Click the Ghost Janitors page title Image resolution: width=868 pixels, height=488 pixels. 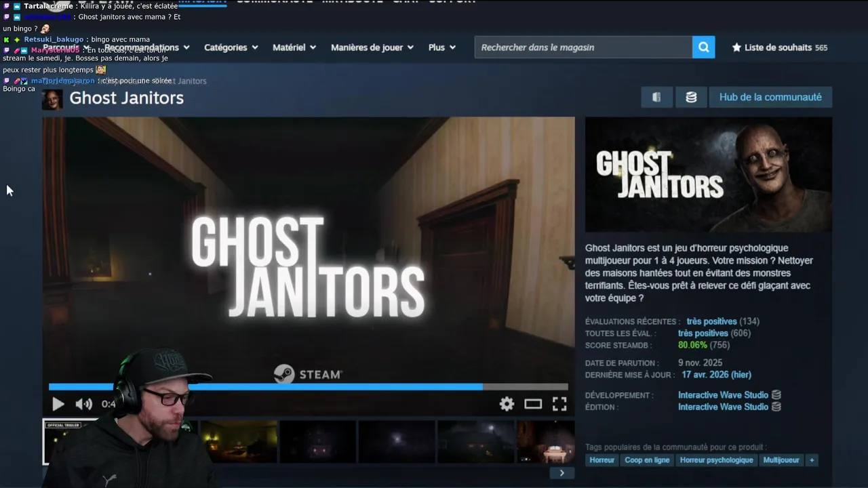tap(127, 98)
